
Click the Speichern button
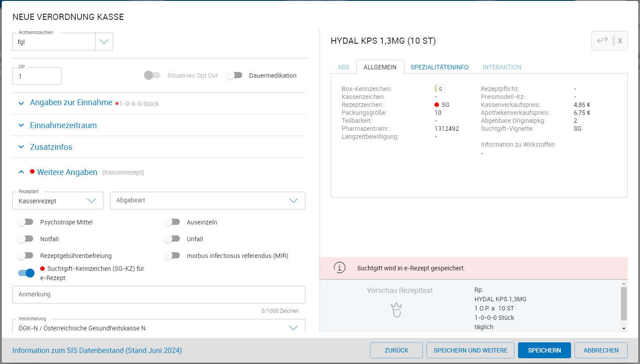coord(544,350)
